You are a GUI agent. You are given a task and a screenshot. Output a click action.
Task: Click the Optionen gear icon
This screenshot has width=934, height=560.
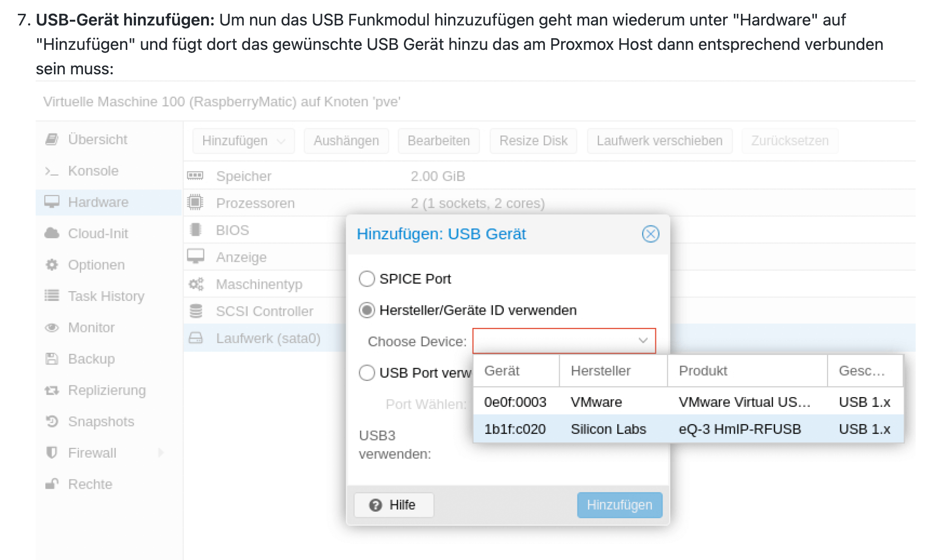tap(52, 265)
